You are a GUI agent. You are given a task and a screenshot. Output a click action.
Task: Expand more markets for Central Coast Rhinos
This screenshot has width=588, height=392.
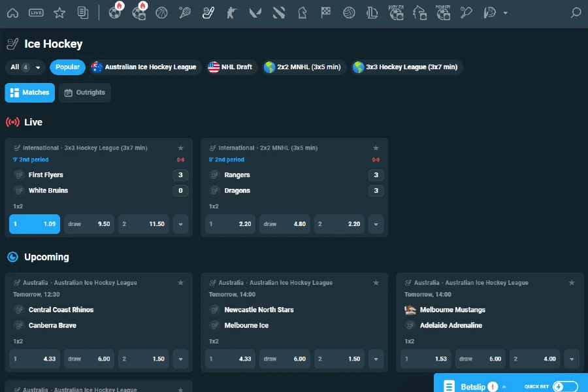point(180,359)
